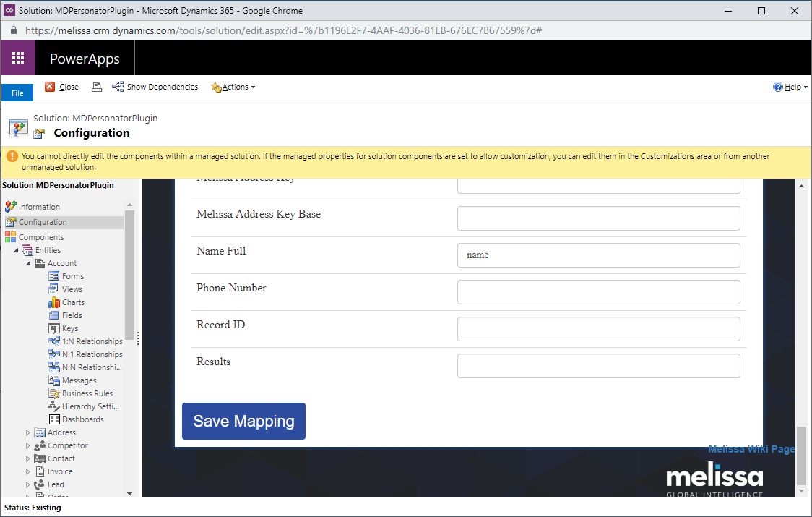Click the Record ID input field
Image resolution: width=812 pixels, height=517 pixels.
coord(599,329)
